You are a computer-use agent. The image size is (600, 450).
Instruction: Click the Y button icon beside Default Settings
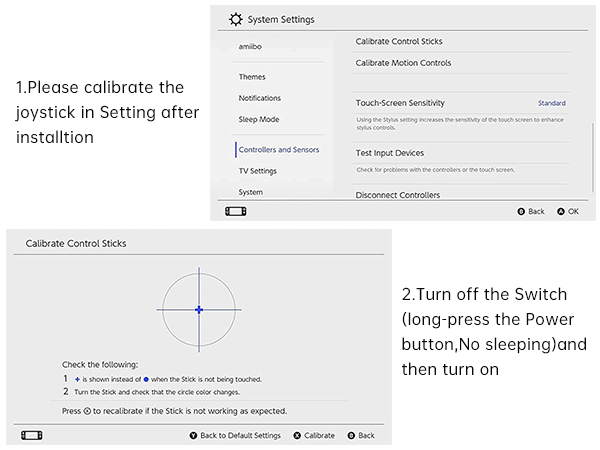click(x=193, y=435)
